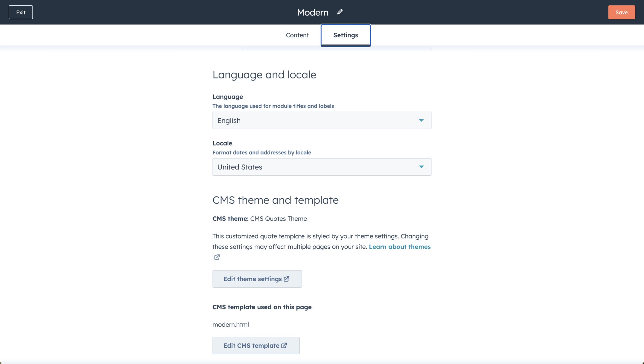Screen dimensions: 644x364
Task: Click the pencil icon to rename Modern
Action: coord(340,12)
